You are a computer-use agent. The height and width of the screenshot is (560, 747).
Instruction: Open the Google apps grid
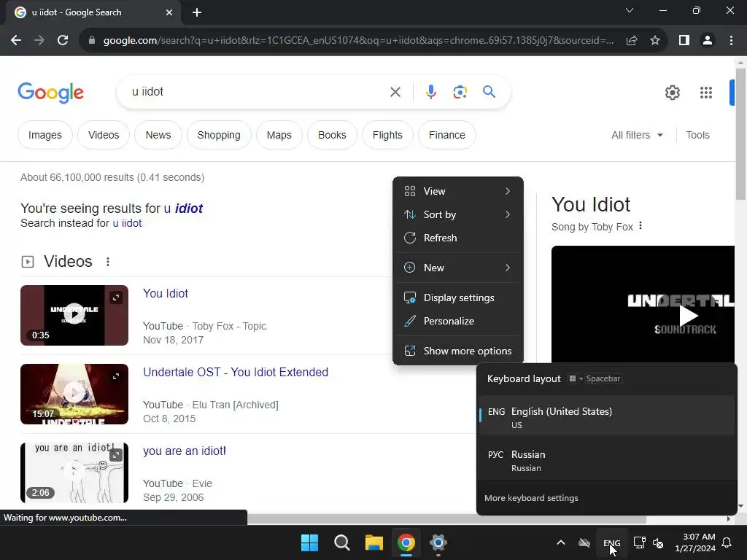pos(706,93)
